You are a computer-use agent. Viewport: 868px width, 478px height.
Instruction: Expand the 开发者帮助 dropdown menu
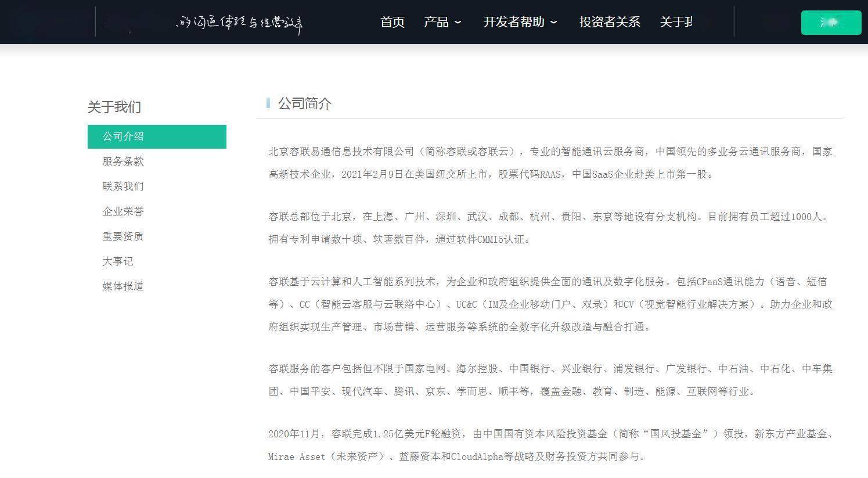520,22
